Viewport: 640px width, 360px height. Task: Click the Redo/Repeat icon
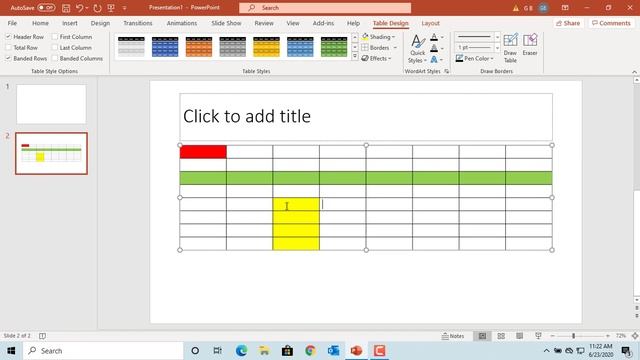pyautogui.click(x=97, y=8)
